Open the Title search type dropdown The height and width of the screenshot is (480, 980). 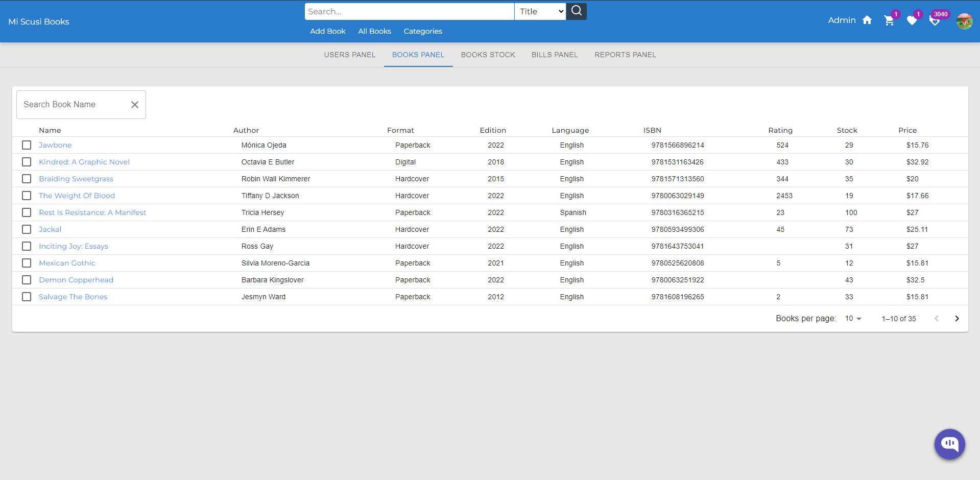540,11
